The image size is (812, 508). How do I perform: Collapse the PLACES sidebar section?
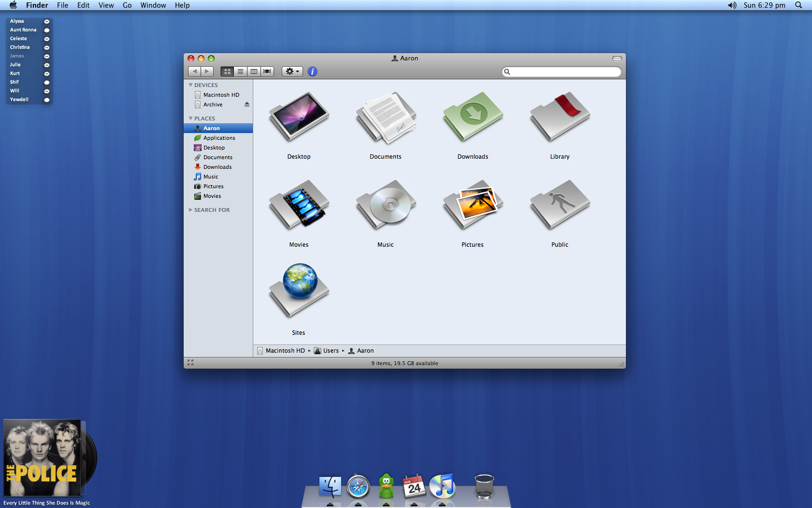pyautogui.click(x=190, y=119)
